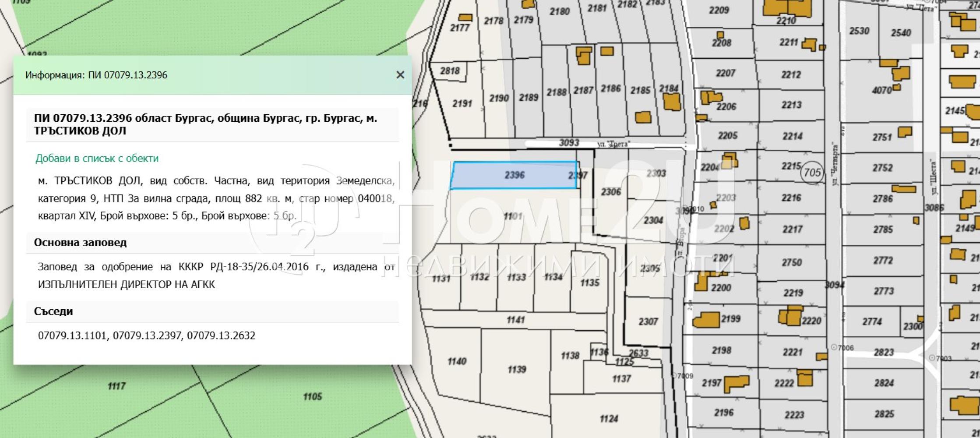Click parcel 2189 on the map
This screenshot has width=980, height=438.
coord(528,98)
